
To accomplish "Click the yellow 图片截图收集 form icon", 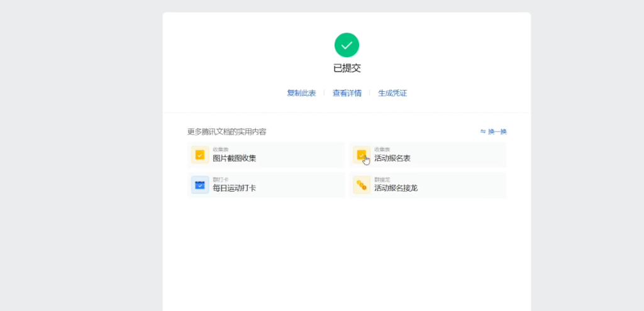I will [200, 155].
